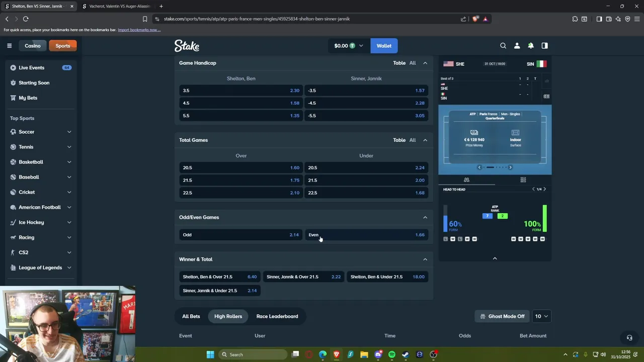Collapse the Odd/Even Games section
This screenshot has height=362, width=644.
point(425,217)
